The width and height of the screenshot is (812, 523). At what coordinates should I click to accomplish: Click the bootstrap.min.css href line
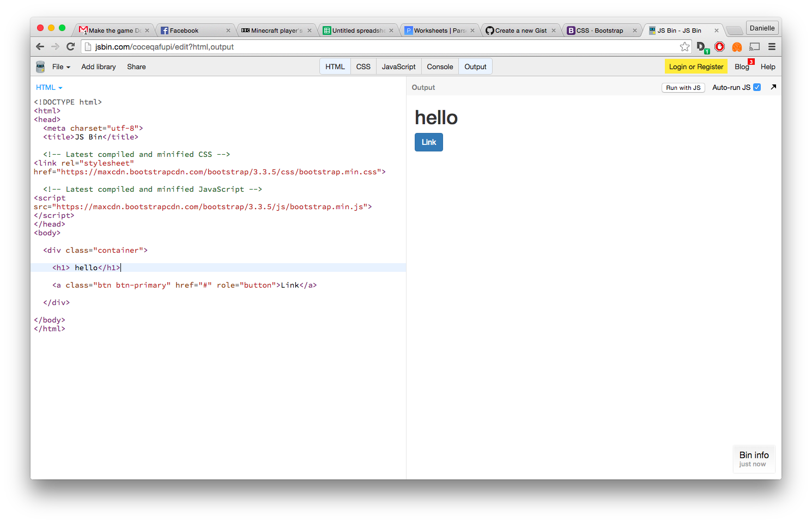[x=210, y=172]
